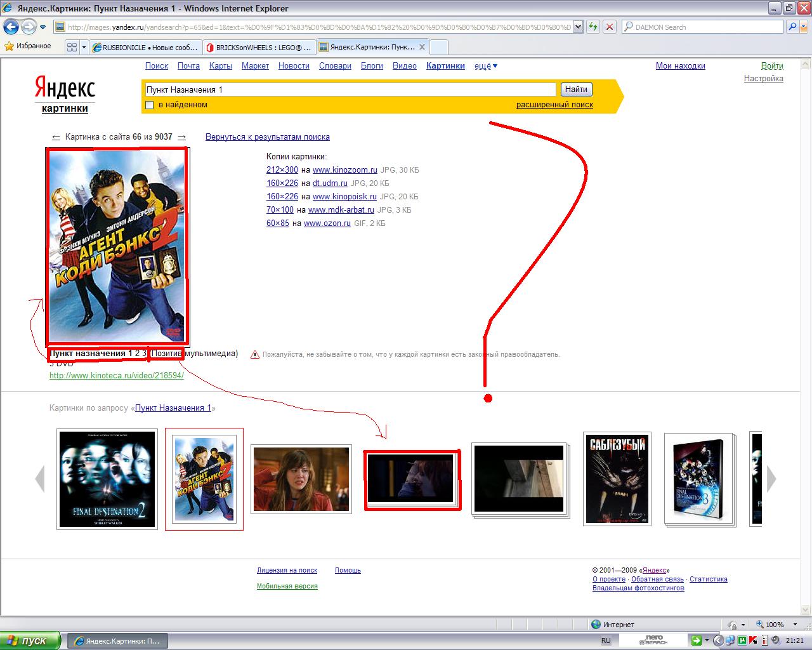Open the Блоги navigation link
Viewport: 812px width, 650px height.
(x=372, y=66)
